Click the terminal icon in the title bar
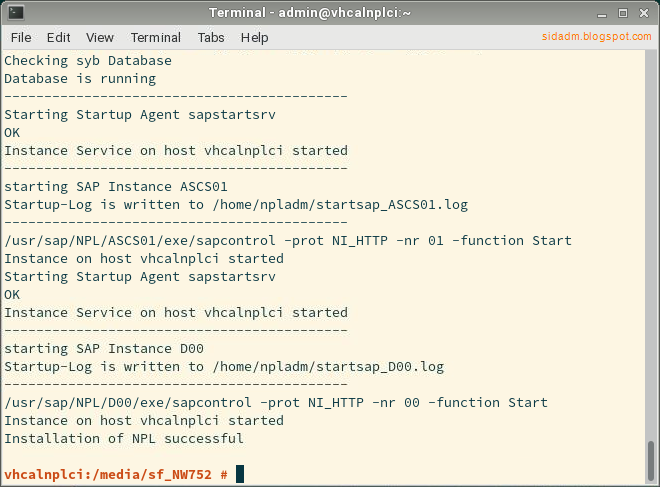The image size is (660, 487). 16,12
